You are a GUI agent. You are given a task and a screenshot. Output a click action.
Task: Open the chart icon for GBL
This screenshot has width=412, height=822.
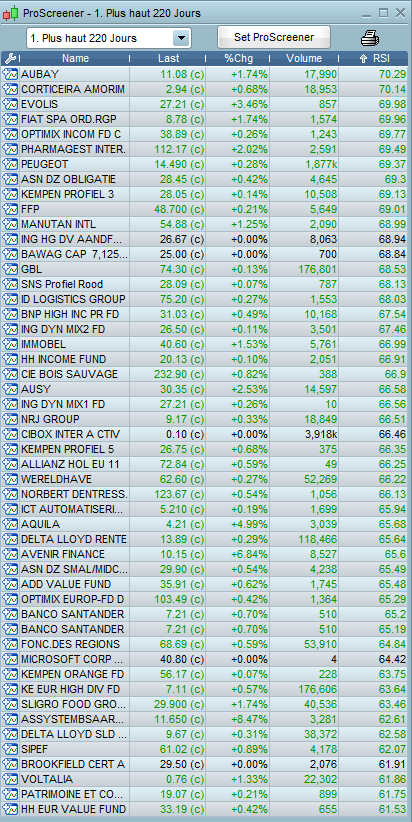pyautogui.click(x=10, y=269)
